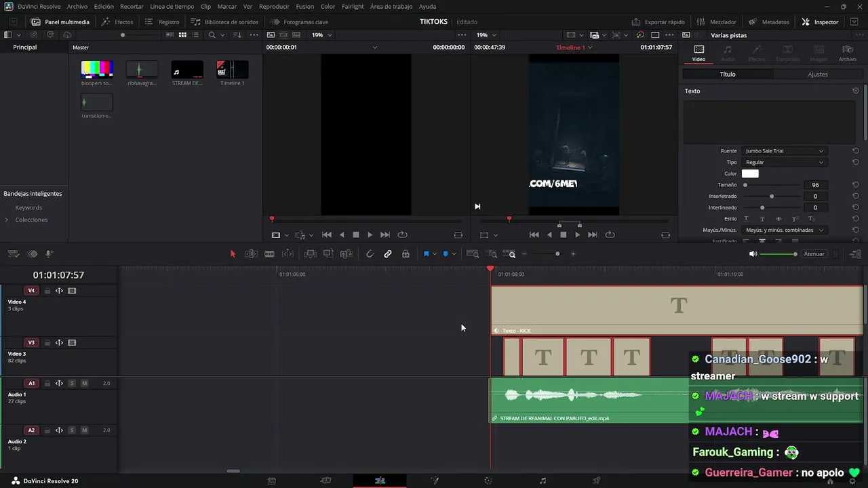
Task: Click the Efectos toolbar button
Action: 117,22
